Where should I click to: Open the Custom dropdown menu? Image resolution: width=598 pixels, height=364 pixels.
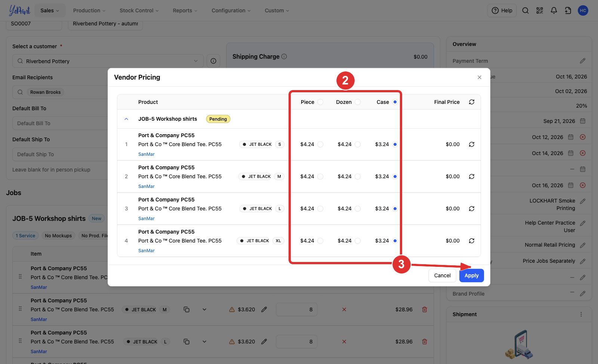pos(277,10)
